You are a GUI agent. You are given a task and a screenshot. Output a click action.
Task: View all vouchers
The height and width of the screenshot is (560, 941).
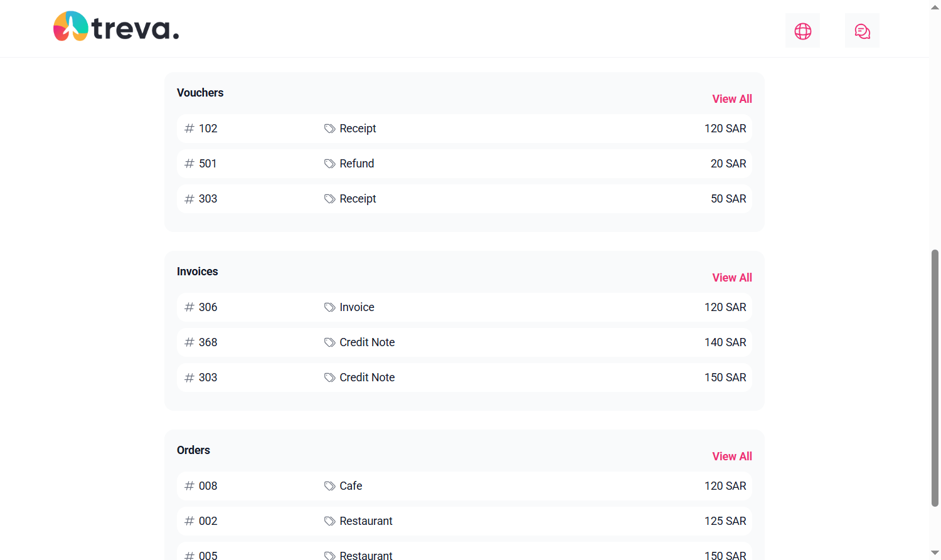731,99
